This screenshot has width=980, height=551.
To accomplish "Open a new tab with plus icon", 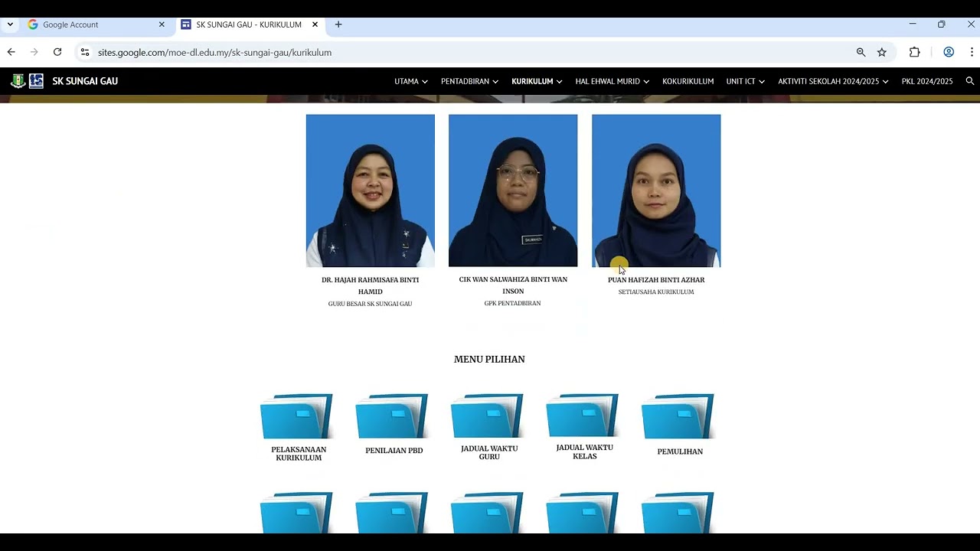I will click(338, 24).
